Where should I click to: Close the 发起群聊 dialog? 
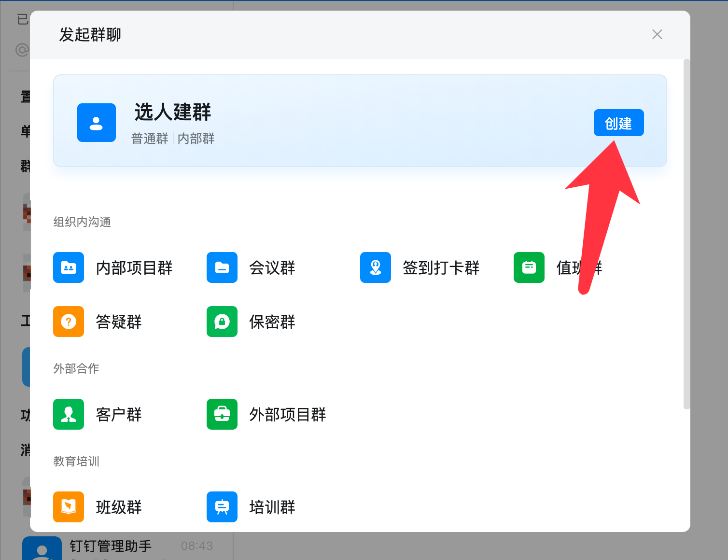657,34
